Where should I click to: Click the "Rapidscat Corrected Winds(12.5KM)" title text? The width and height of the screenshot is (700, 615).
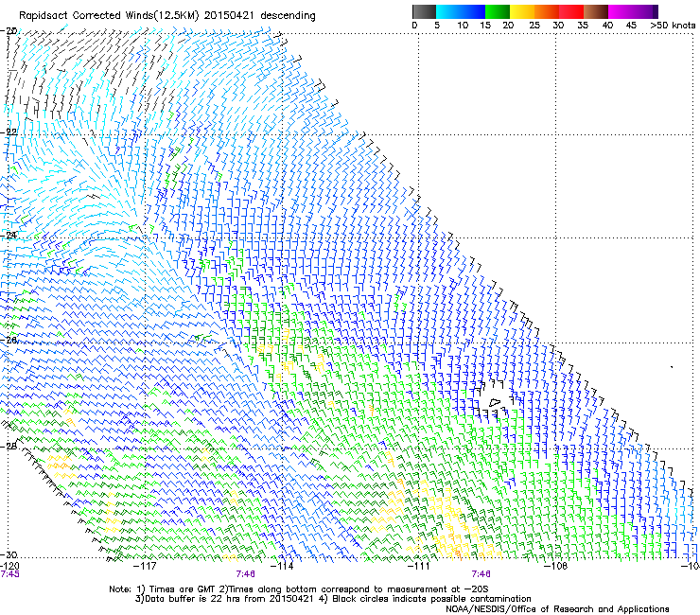pos(109,16)
